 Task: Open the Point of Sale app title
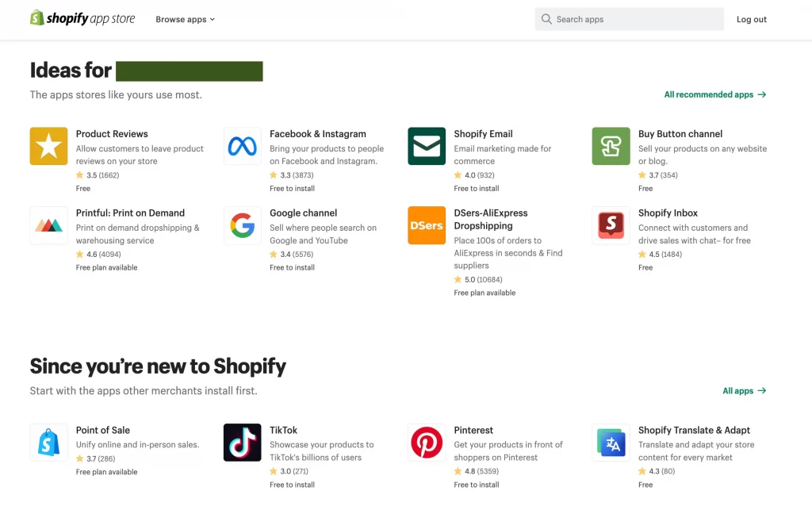(x=102, y=430)
